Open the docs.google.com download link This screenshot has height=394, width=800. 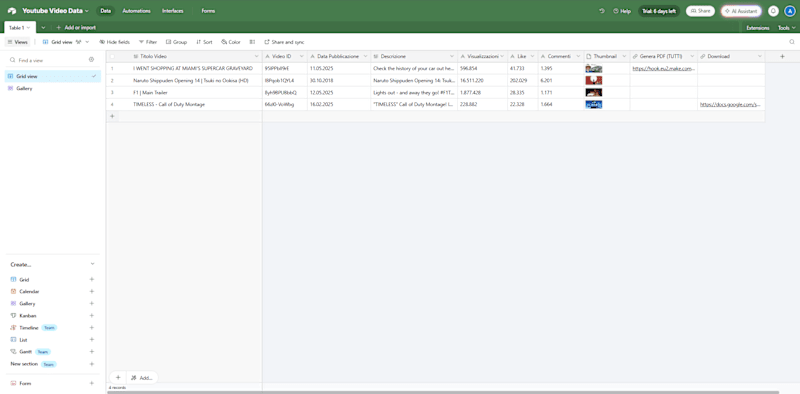(730, 104)
